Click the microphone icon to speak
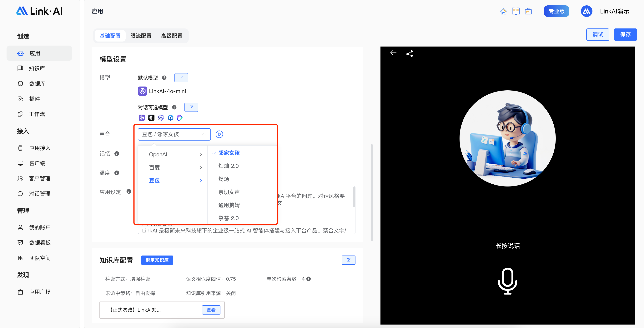Viewport: 644px width, 328px height. tap(507, 281)
